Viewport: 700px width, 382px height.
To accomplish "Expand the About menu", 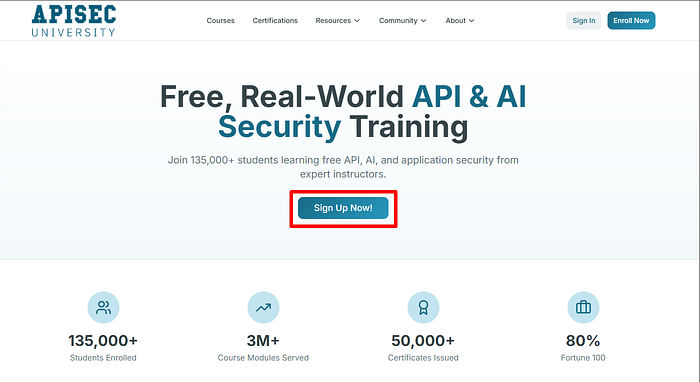I will click(460, 21).
